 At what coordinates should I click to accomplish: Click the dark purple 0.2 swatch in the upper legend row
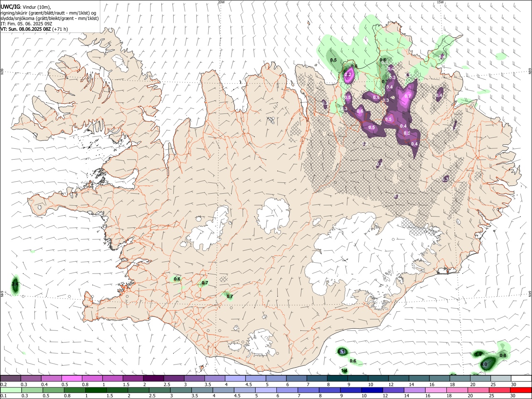coord(10,378)
